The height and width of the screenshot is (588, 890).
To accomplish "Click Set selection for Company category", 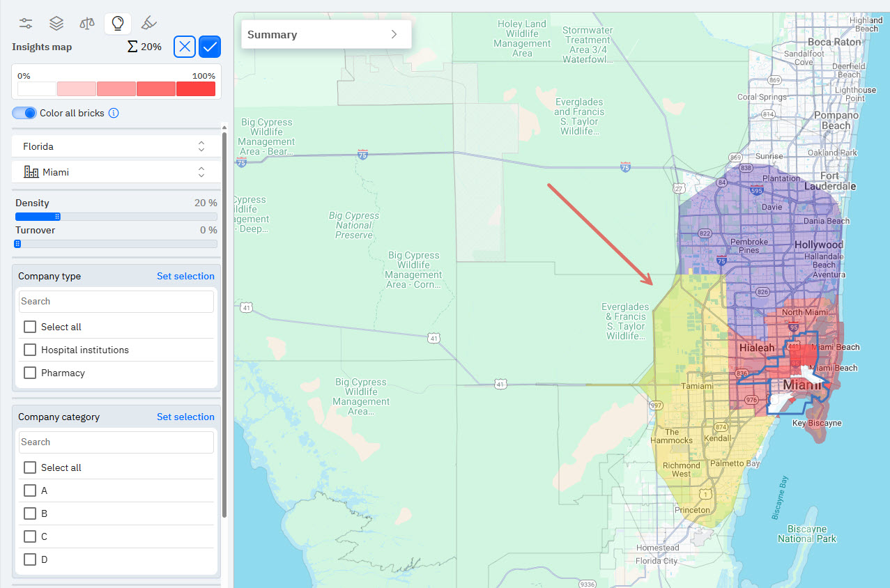I will click(185, 417).
